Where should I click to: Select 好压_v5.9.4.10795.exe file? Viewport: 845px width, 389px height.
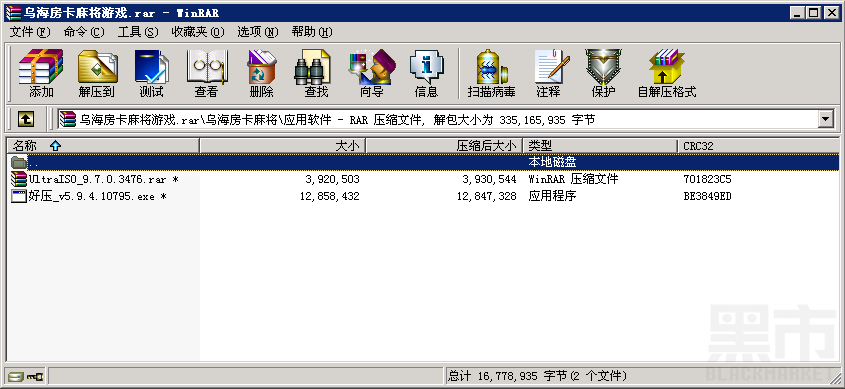point(98,197)
